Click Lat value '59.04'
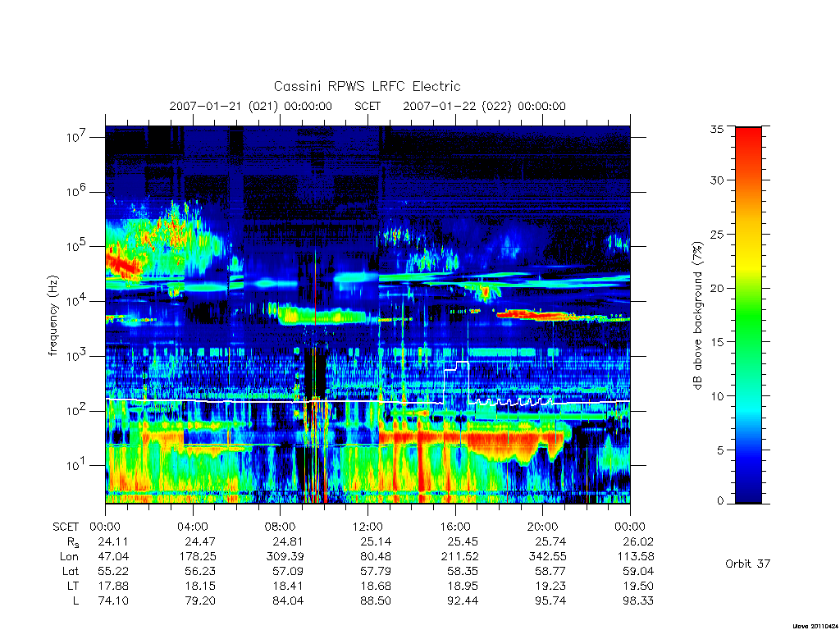Image resolution: width=840 pixels, height=630 pixels. 638,571
